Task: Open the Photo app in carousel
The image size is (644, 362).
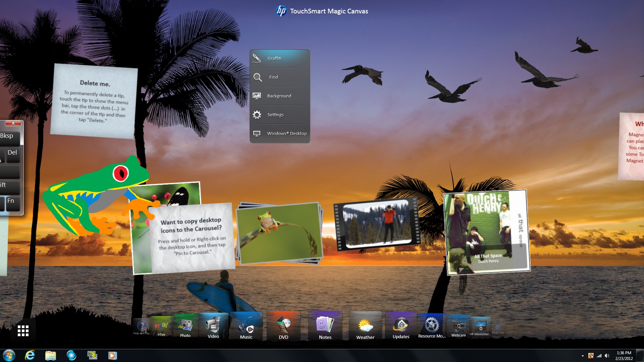Action: pyautogui.click(x=185, y=327)
